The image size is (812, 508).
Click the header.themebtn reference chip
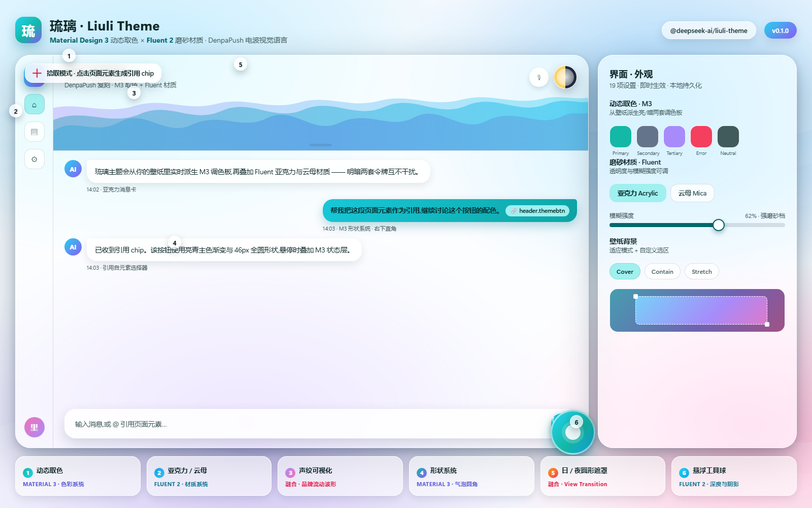pos(537,211)
